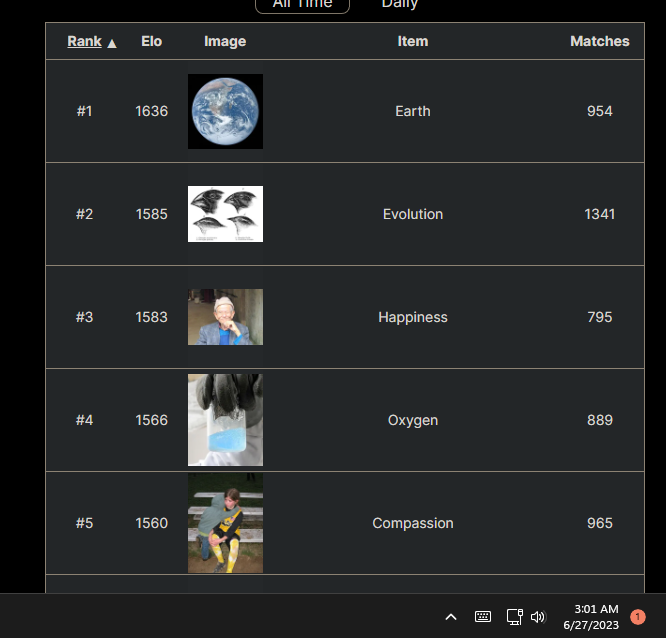The image size is (666, 638).
Task: Sort table by Rank column header
Action: pos(84,41)
